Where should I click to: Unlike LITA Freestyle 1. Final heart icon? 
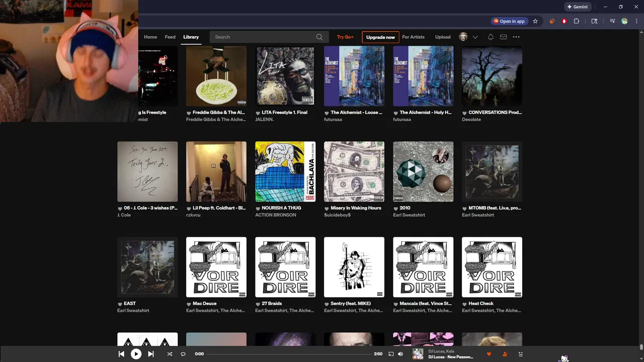(x=258, y=113)
